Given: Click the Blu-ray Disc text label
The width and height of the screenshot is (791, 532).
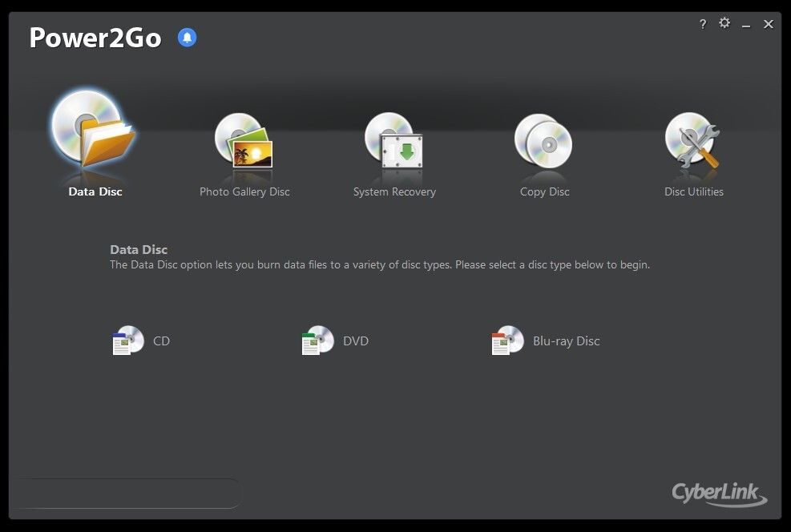Looking at the screenshot, I should [566, 341].
